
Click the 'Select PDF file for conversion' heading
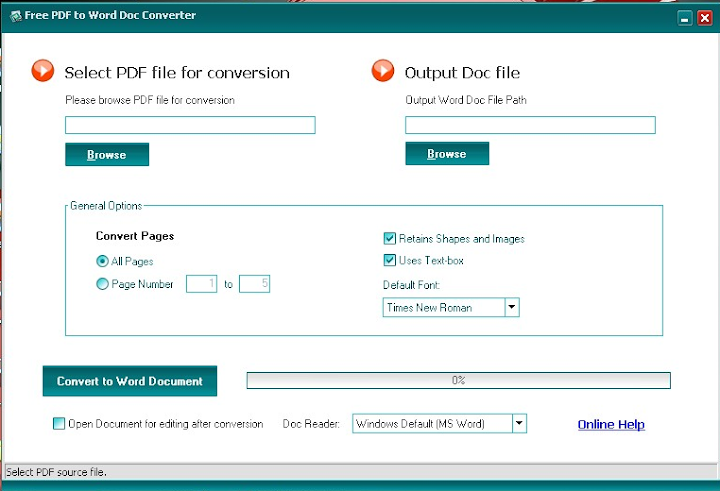(177, 73)
